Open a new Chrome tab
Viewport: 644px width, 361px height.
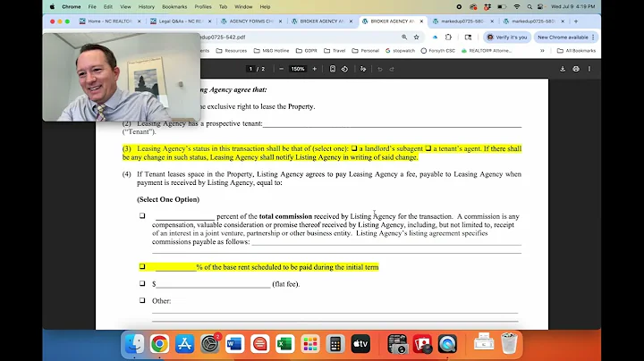576,21
